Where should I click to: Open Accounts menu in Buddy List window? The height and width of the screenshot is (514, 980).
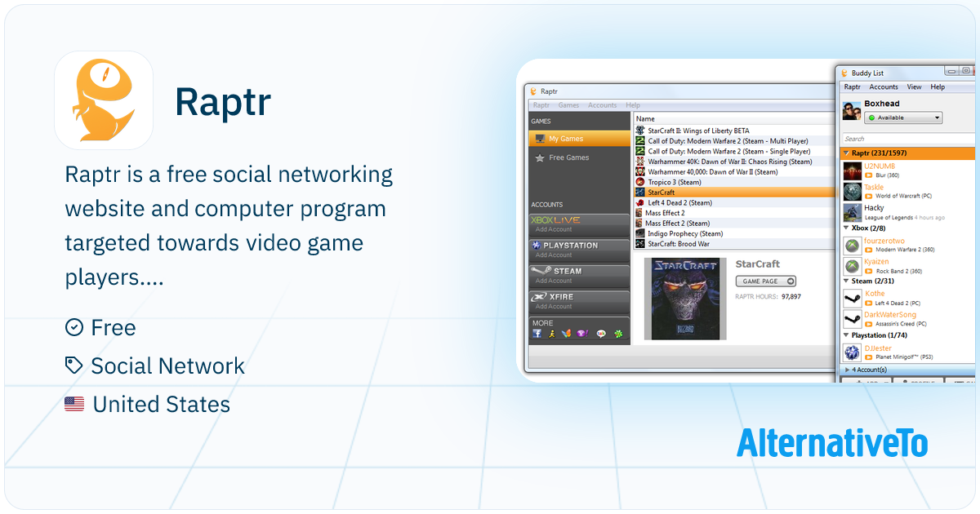(884, 86)
